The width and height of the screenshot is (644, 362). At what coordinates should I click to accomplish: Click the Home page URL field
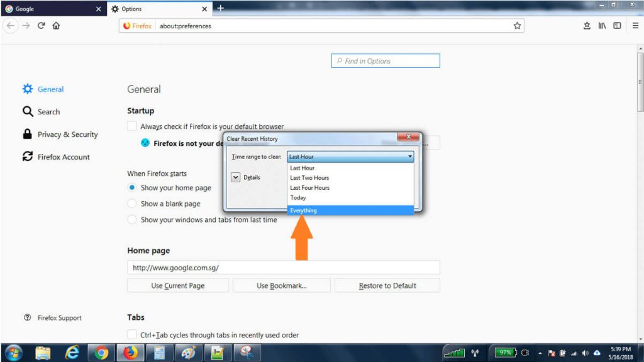(x=284, y=268)
